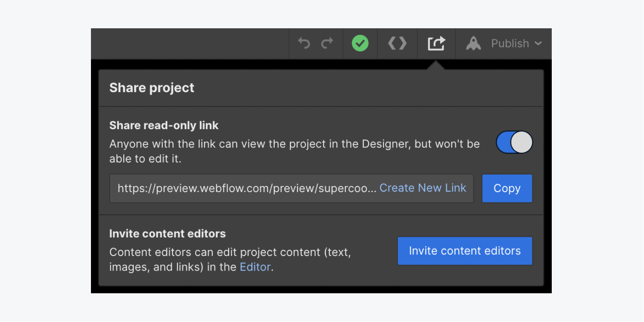Click the Copy button
644x322 pixels.
coord(507,188)
